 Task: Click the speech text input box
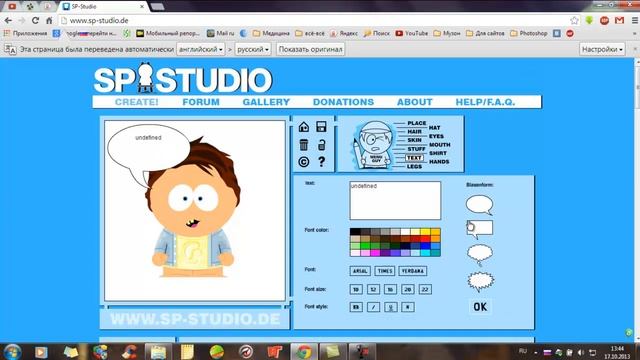395,201
